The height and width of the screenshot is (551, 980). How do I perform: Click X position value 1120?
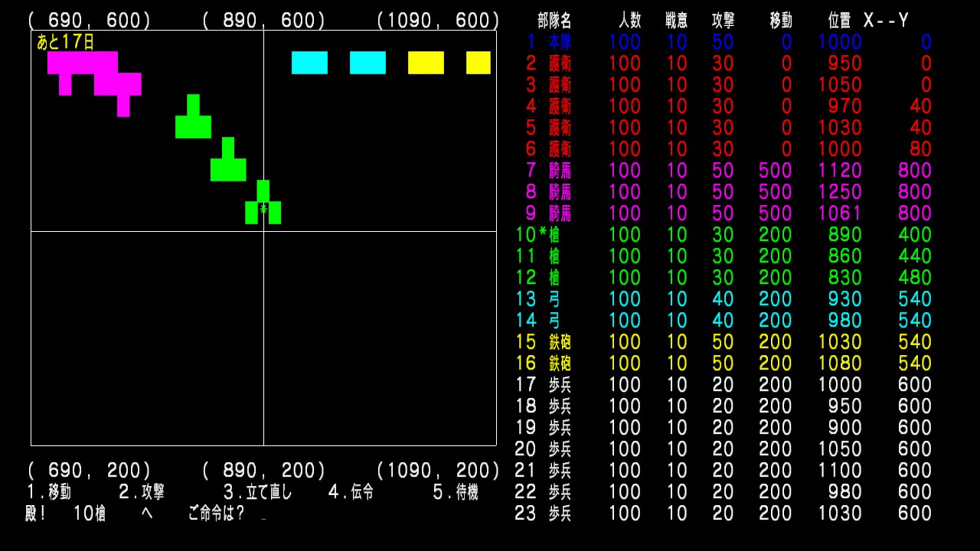tap(840, 171)
